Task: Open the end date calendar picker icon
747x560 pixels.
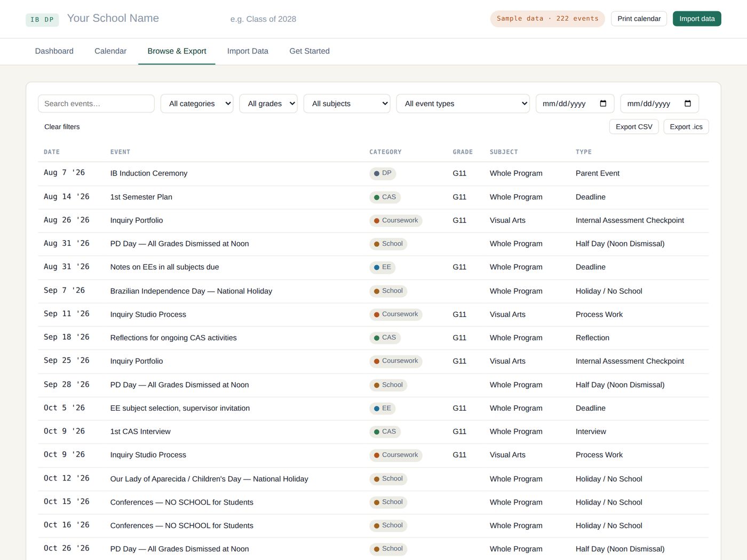Action: click(x=688, y=103)
